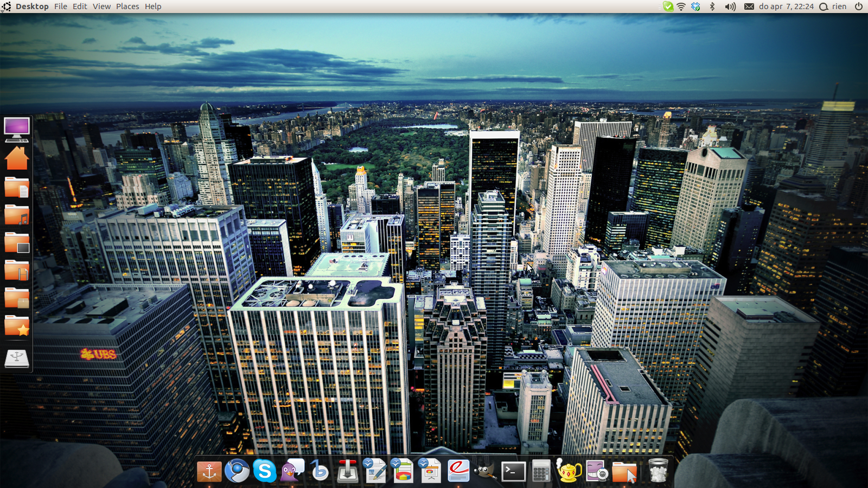868x488 pixels.
Task: Open the 'rien' user status menu
Action: (x=833, y=7)
